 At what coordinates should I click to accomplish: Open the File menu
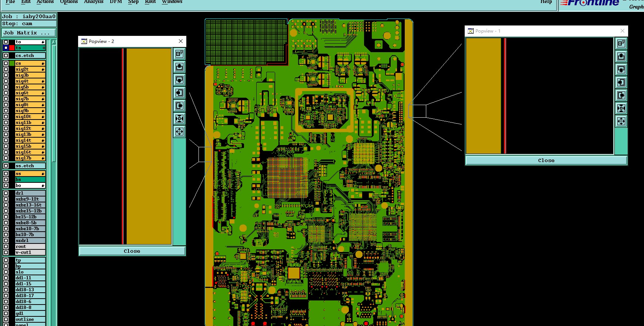click(10, 2)
